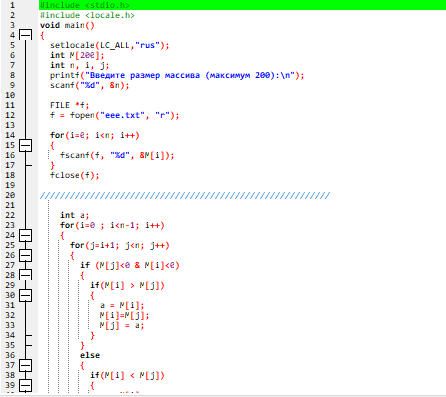Viewport: 446px width, 397px height.
Task: Click the M[i]=M[j] assignment
Action: tap(124, 315)
